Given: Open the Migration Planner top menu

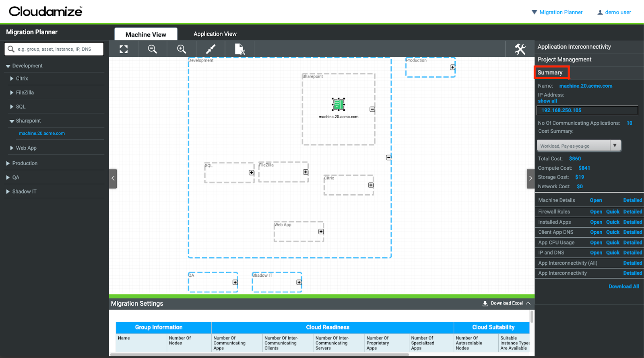Looking at the screenshot, I should coord(557,12).
